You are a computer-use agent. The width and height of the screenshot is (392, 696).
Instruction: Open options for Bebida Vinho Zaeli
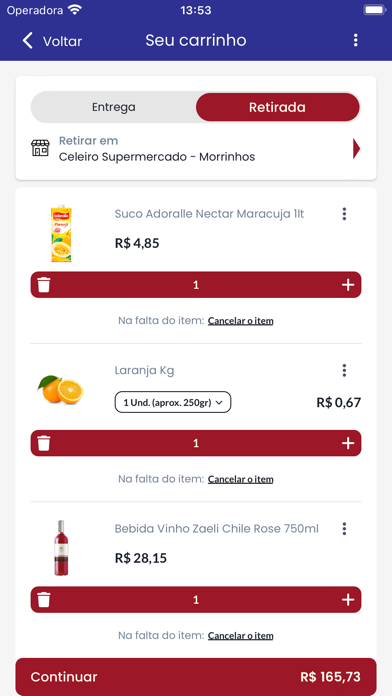[344, 529]
